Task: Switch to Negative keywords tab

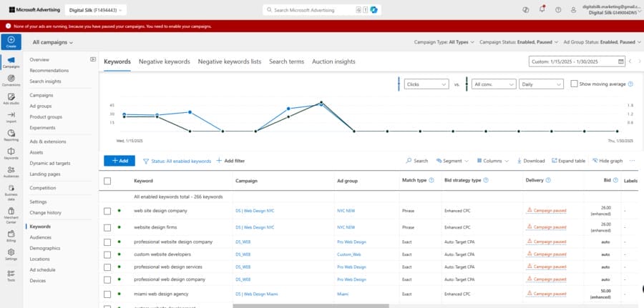Action: tap(165, 61)
